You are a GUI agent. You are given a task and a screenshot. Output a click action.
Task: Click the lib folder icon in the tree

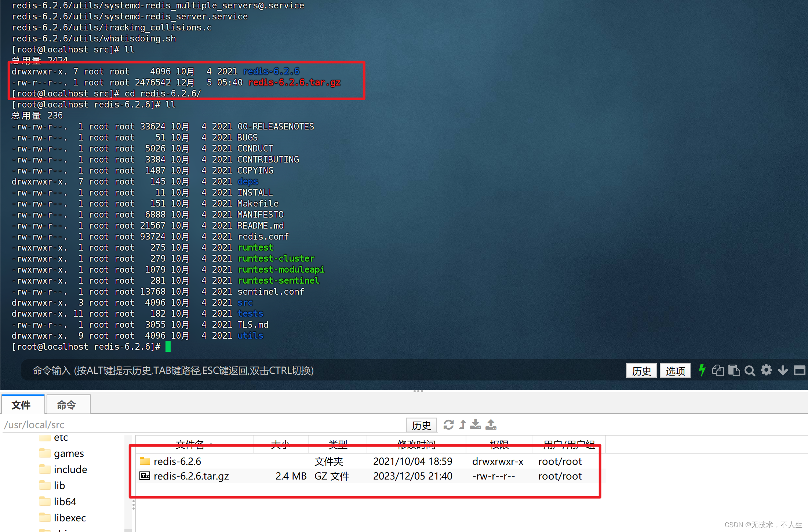pos(45,485)
